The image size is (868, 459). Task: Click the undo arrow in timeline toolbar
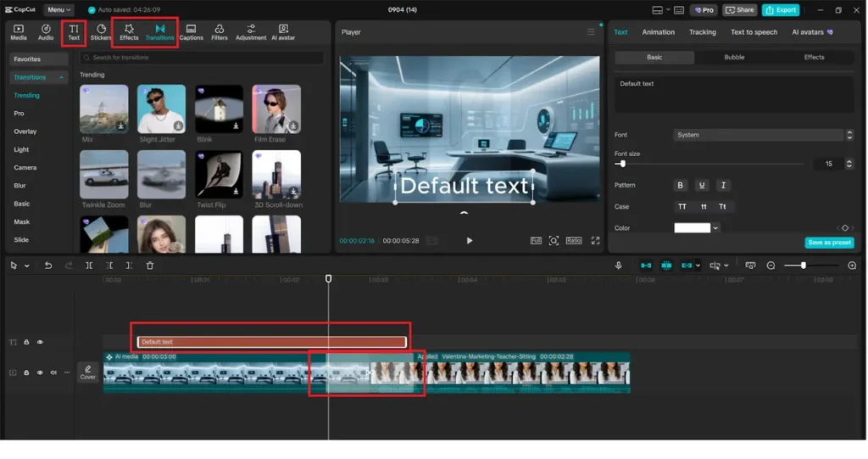tap(48, 266)
